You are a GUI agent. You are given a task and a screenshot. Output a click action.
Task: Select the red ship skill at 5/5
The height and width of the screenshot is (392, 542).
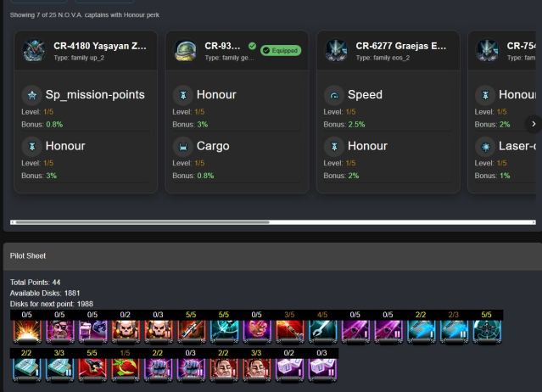click(x=92, y=370)
